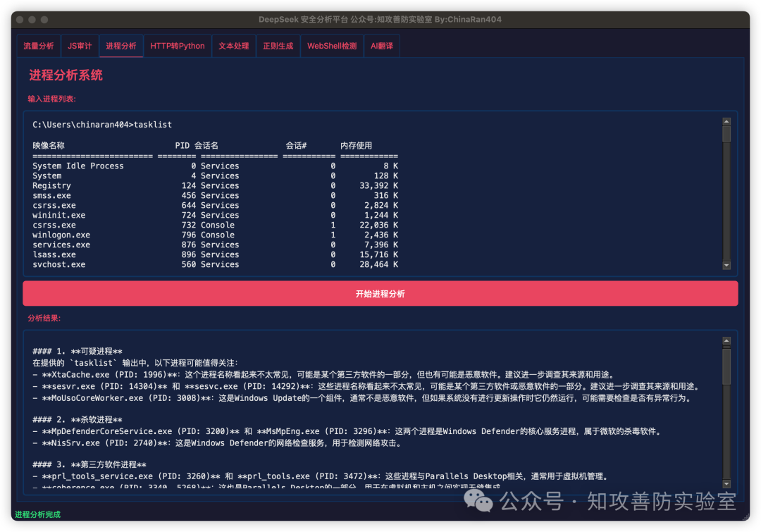
Task: Click the process list scrollbar down arrow
Action: (726, 265)
